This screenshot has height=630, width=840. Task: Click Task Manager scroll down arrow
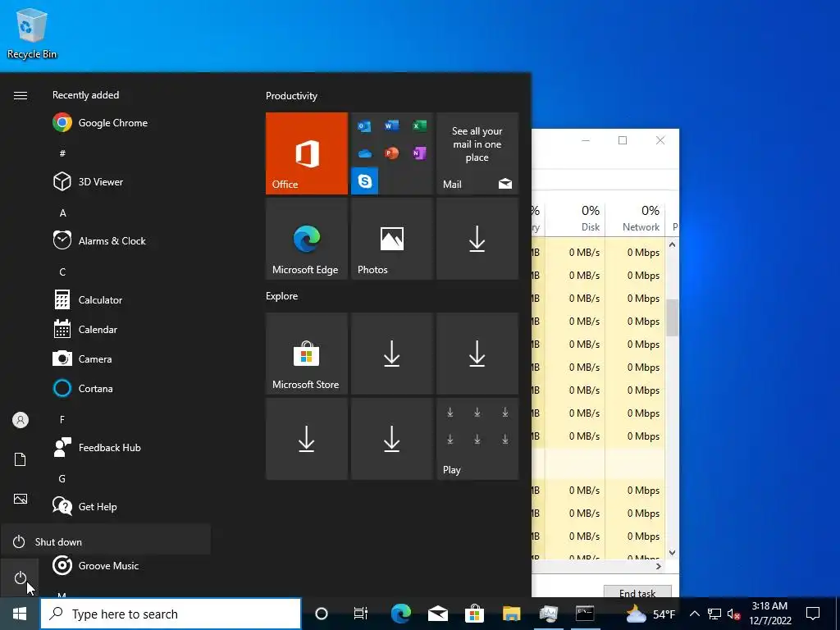click(x=673, y=552)
